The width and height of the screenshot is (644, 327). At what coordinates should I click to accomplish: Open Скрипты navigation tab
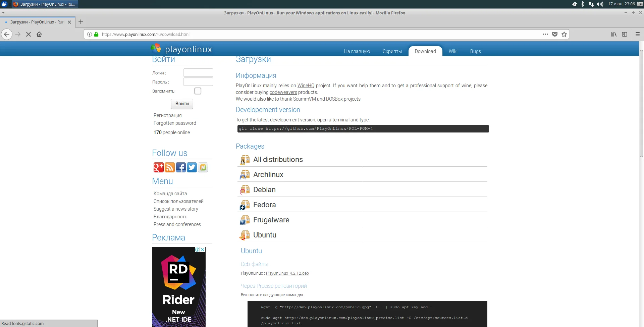click(392, 51)
